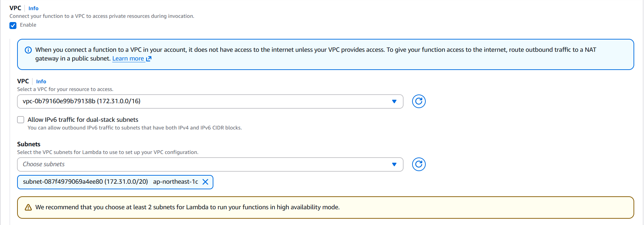Enable Allow IPv6 traffic for dual-stack subnets
The height and width of the screenshot is (225, 644).
[21, 120]
